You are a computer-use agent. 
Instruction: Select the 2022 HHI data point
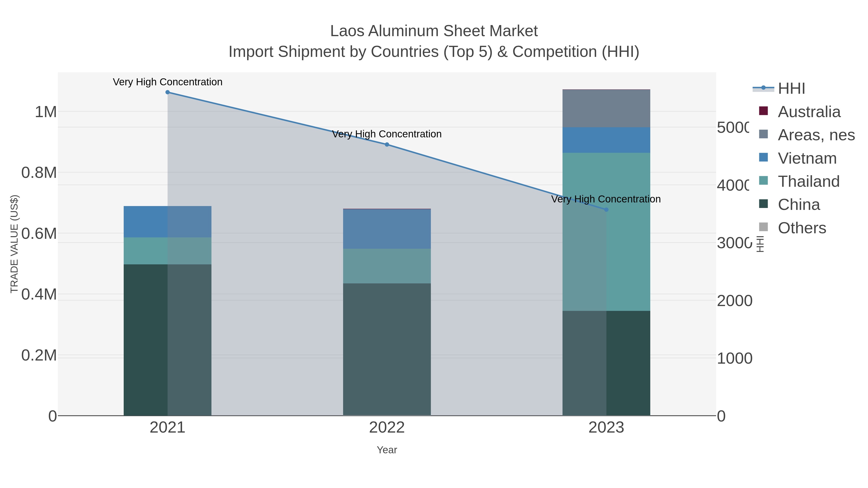click(x=387, y=145)
